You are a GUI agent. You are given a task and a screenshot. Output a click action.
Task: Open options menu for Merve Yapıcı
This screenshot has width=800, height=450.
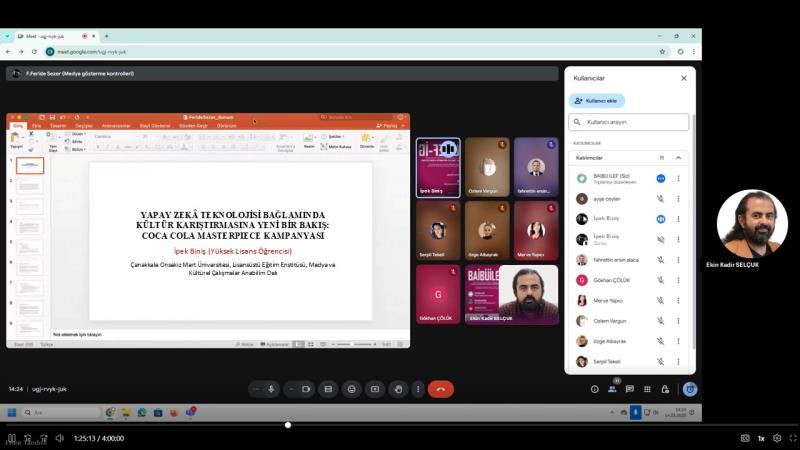tap(678, 301)
